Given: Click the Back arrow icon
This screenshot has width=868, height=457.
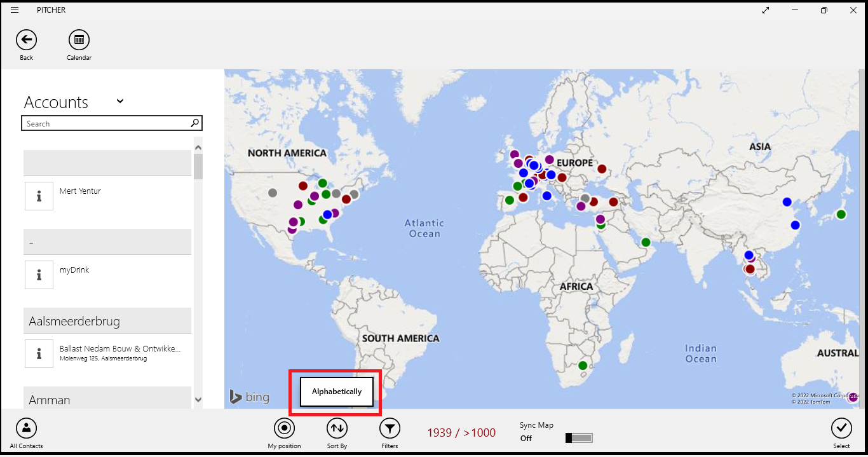Looking at the screenshot, I should click(26, 40).
